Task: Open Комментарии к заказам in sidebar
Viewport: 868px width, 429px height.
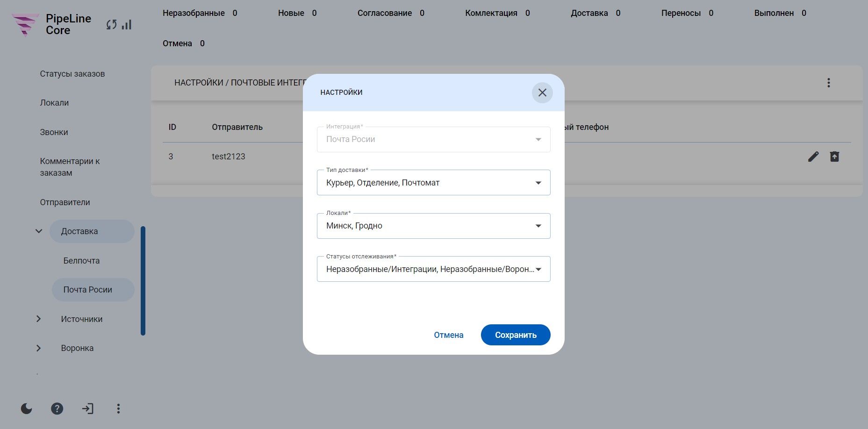Action: point(70,167)
